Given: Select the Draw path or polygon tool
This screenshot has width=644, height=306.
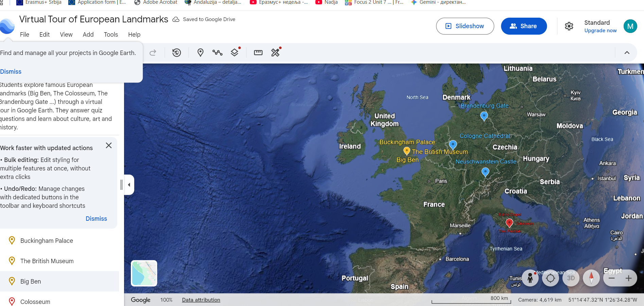Looking at the screenshot, I should click(x=217, y=53).
